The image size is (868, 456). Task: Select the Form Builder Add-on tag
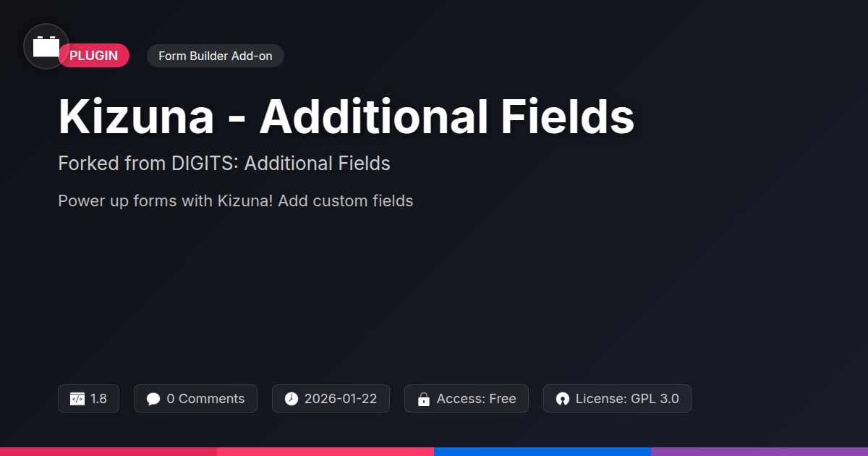click(x=216, y=56)
